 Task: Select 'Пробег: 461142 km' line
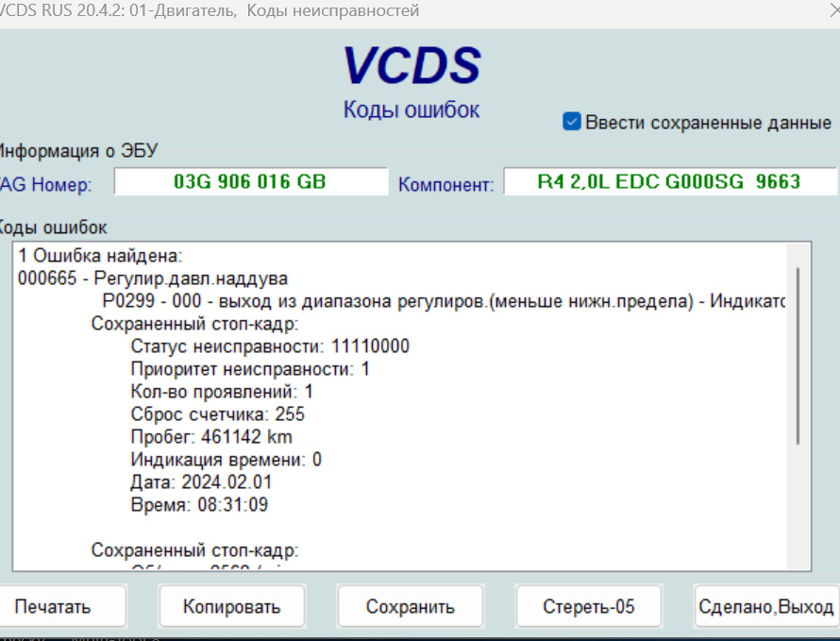[x=211, y=437]
